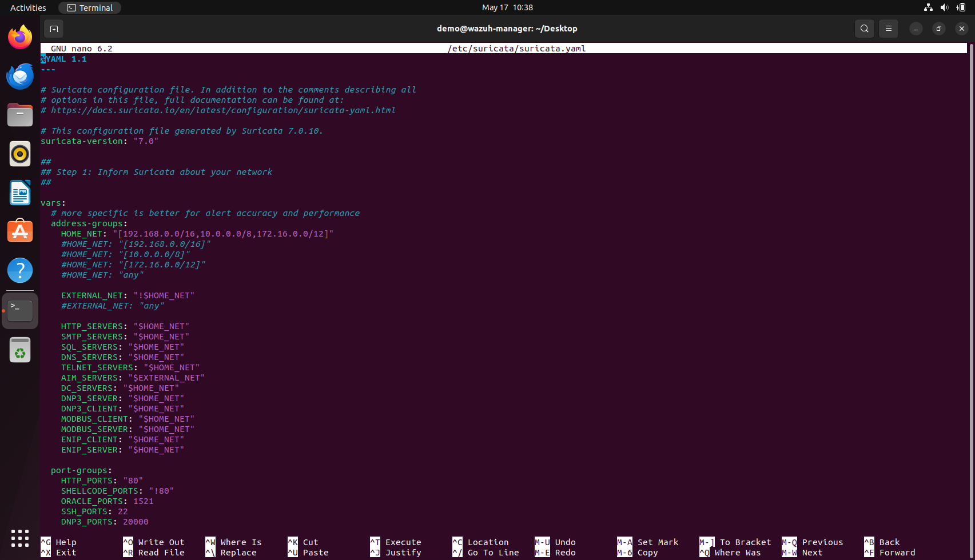
Task: Click the ^K Cut shortcut label
Action: (303, 542)
